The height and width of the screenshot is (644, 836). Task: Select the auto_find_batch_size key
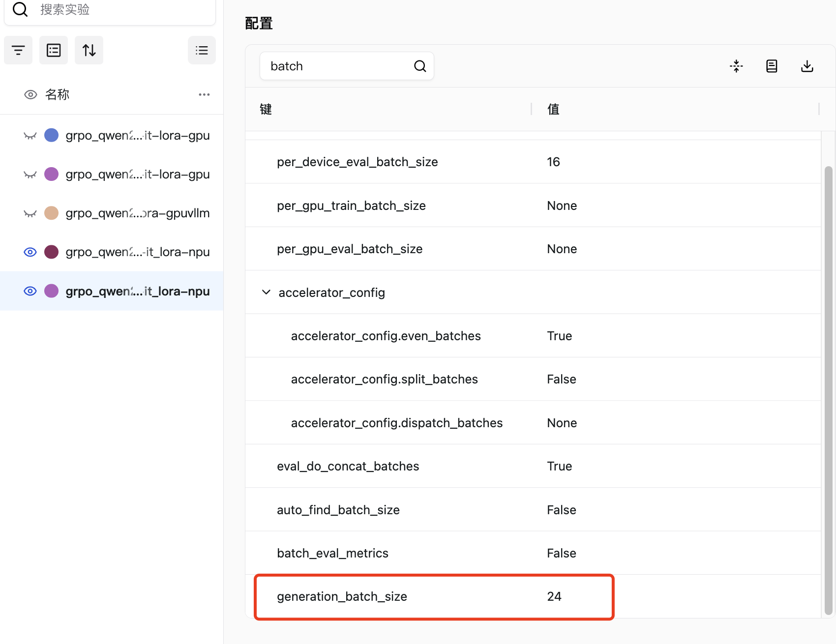point(338,510)
